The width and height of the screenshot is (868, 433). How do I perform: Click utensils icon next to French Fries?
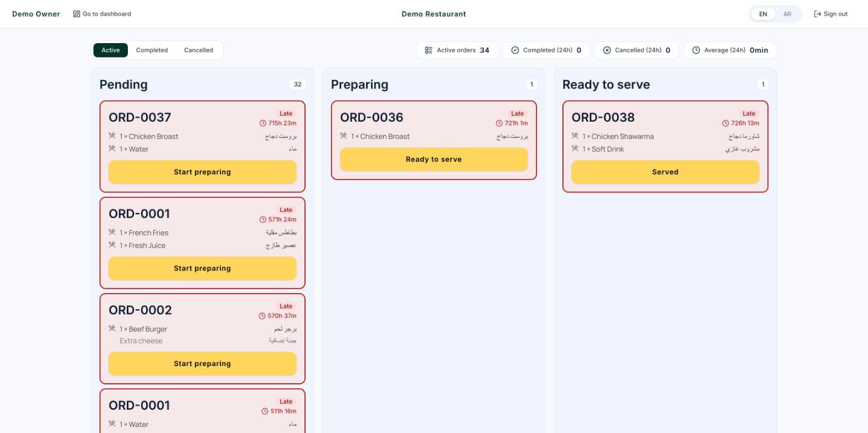pyautogui.click(x=112, y=232)
